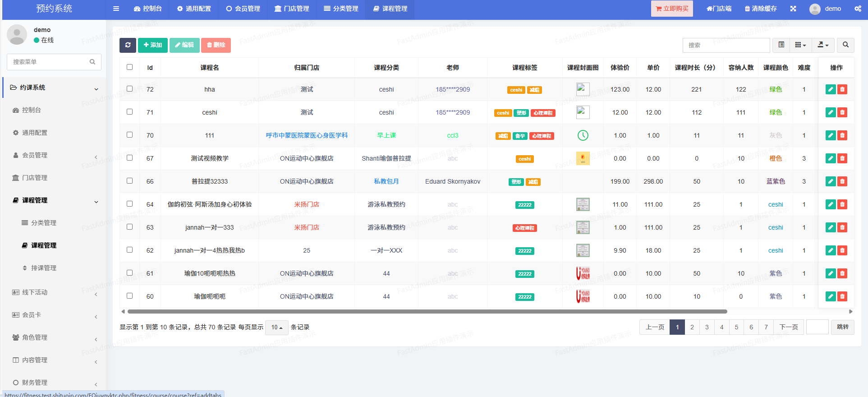Toggle the table card view icon
868x397 pixels.
pos(781,45)
